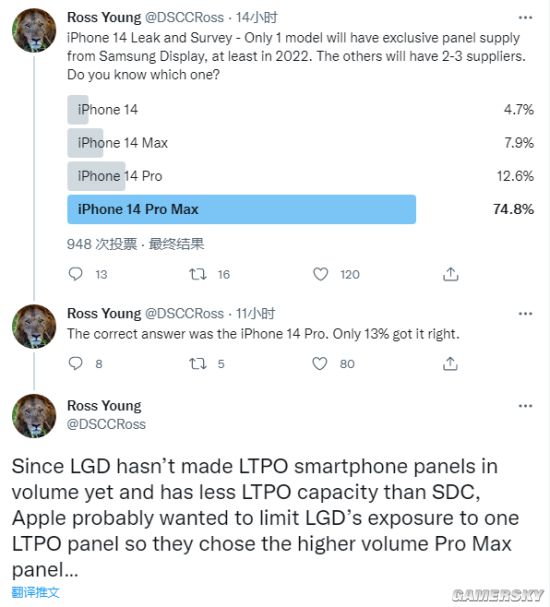Reply to the correct answer tweet
Screen dimensions: 550x607
[x=75, y=364]
